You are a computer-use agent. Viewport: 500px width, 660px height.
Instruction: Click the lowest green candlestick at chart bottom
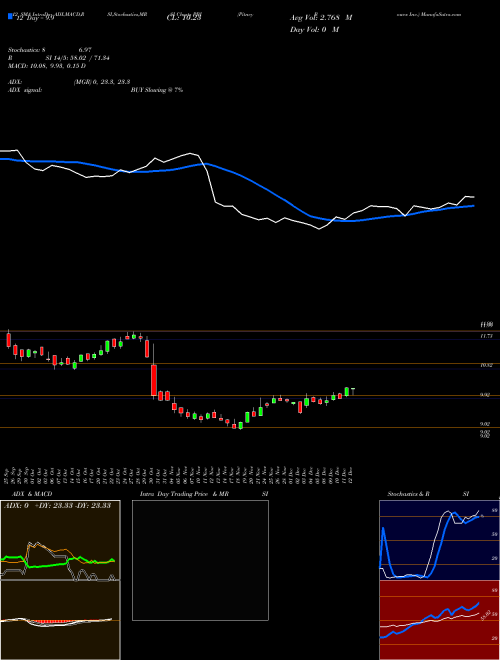[x=241, y=426]
